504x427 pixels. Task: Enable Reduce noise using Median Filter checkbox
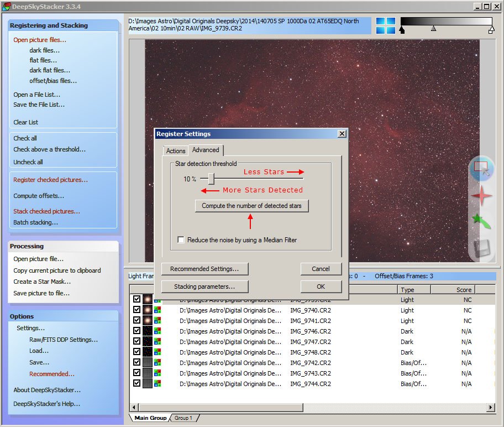181,239
